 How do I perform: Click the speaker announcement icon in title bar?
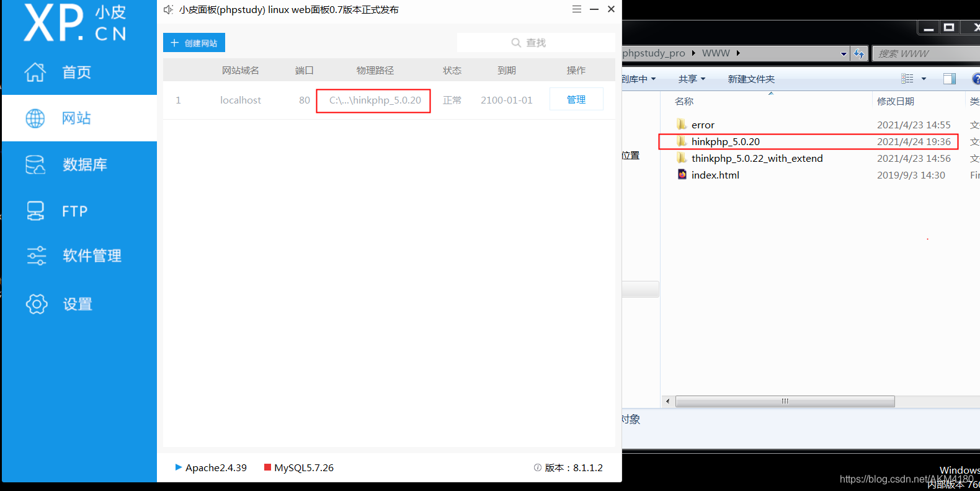click(168, 9)
